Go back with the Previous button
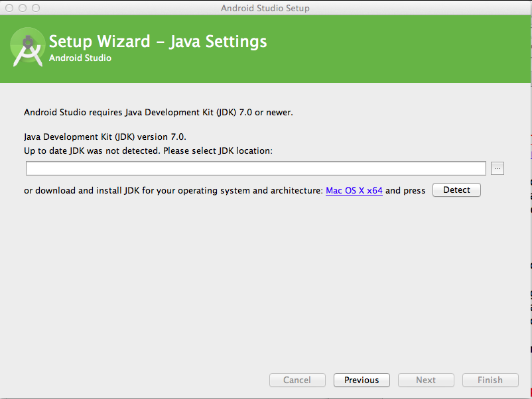Screen dimensions: 532x399 tap(362, 380)
